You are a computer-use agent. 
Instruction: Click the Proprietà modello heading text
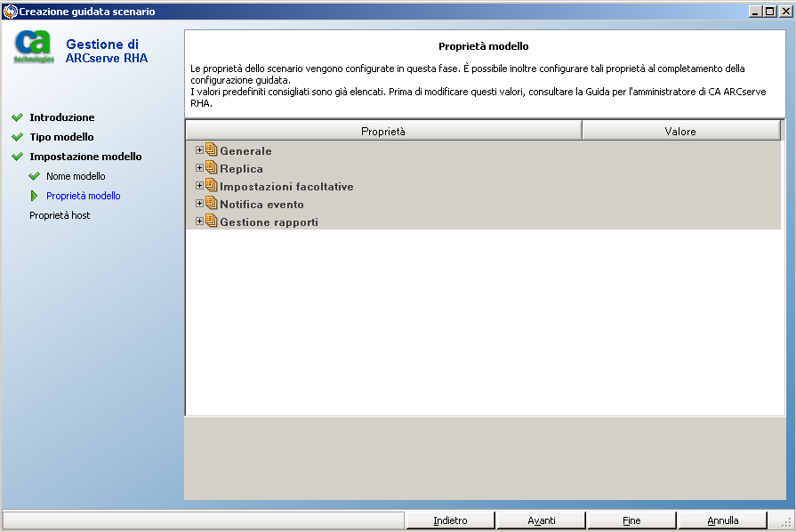point(483,46)
